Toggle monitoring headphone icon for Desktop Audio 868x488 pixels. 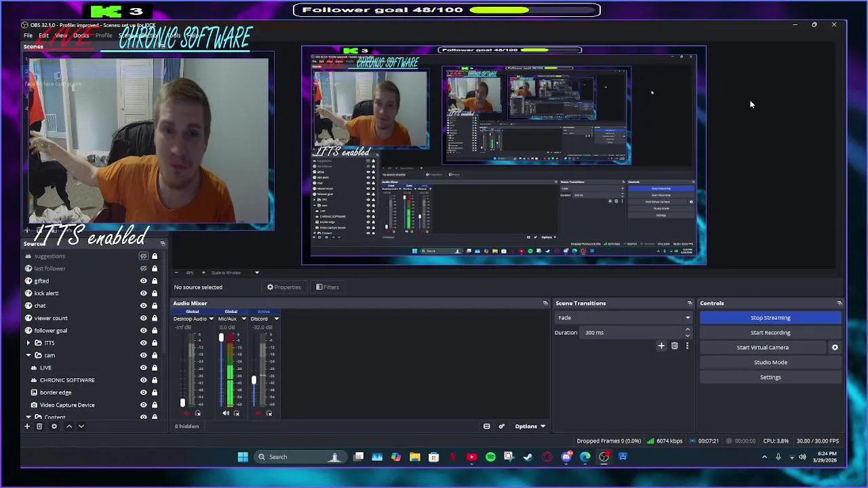point(198,413)
